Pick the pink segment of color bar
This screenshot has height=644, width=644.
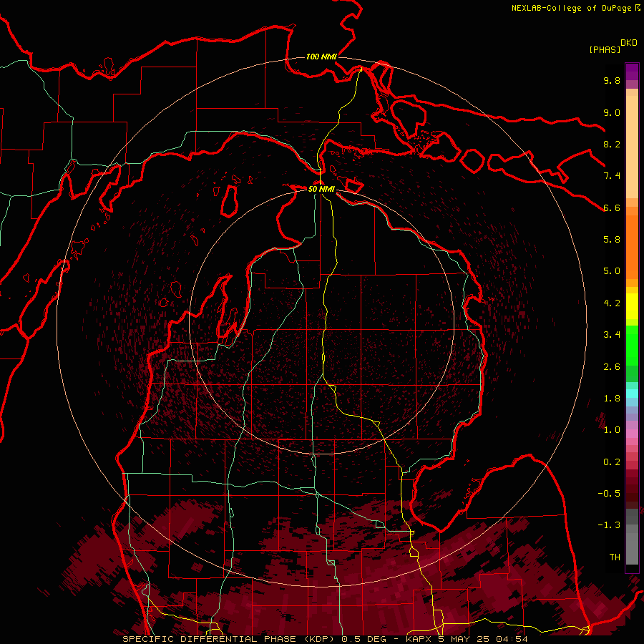coord(632,434)
